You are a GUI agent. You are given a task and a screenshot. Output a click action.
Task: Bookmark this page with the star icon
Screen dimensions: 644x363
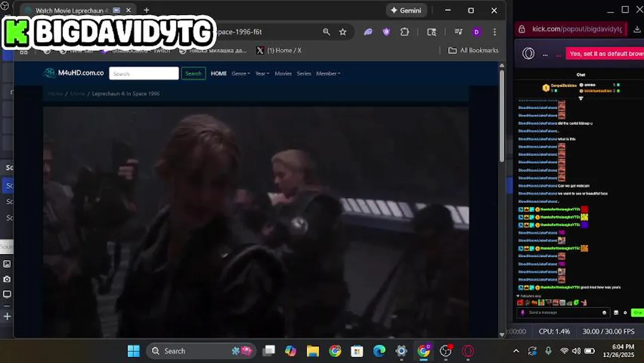point(343,32)
